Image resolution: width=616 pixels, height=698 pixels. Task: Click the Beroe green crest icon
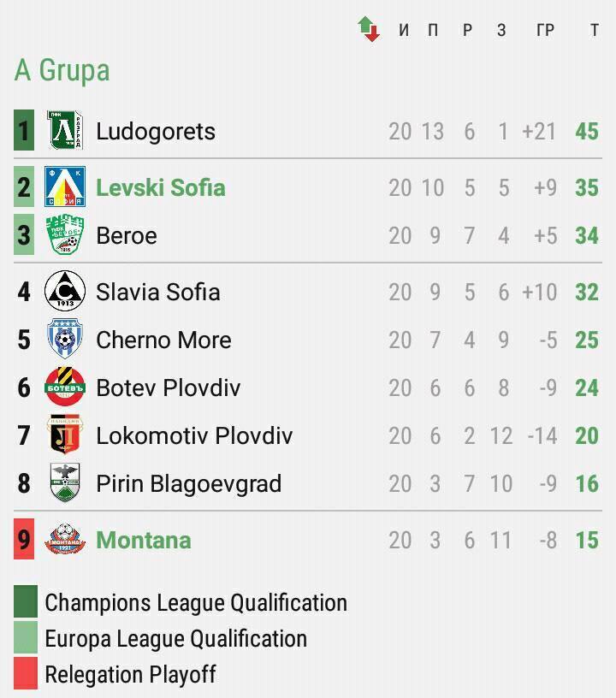(65, 234)
